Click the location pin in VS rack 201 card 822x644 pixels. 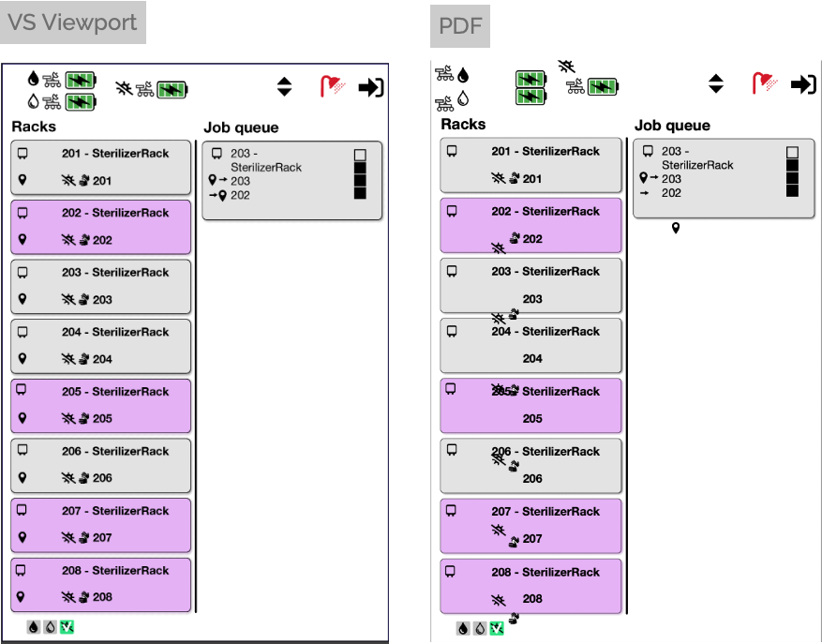pos(23,180)
